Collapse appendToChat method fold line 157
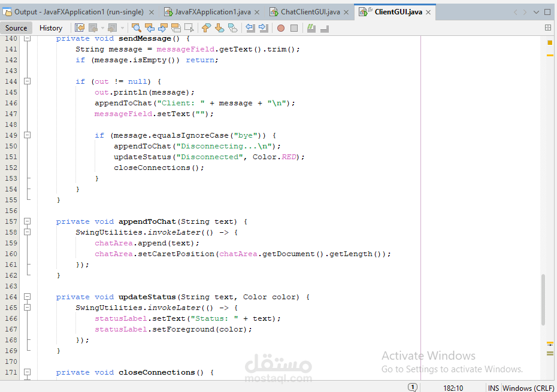This screenshot has height=392, width=557. click(x=27, y=221)
